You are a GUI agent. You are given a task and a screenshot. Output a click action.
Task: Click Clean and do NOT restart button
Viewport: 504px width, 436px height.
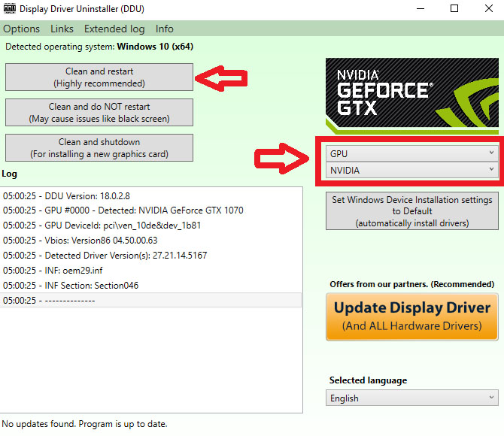point(99,113)
